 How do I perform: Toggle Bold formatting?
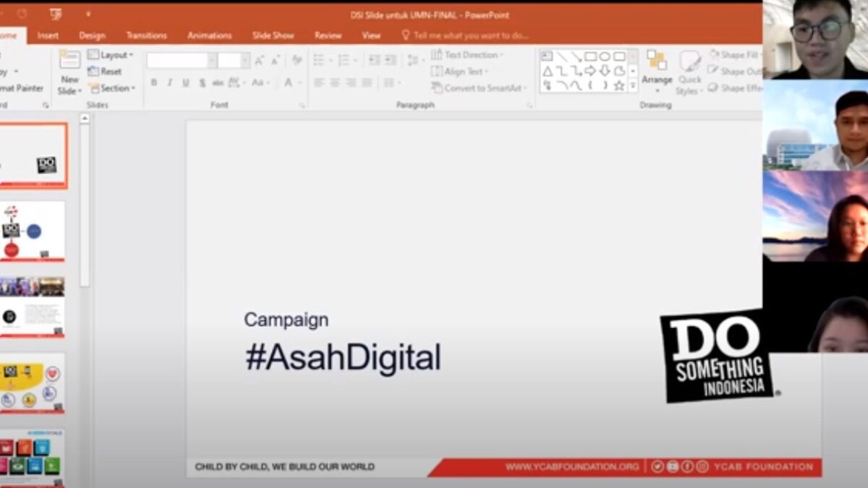[153, 83]
